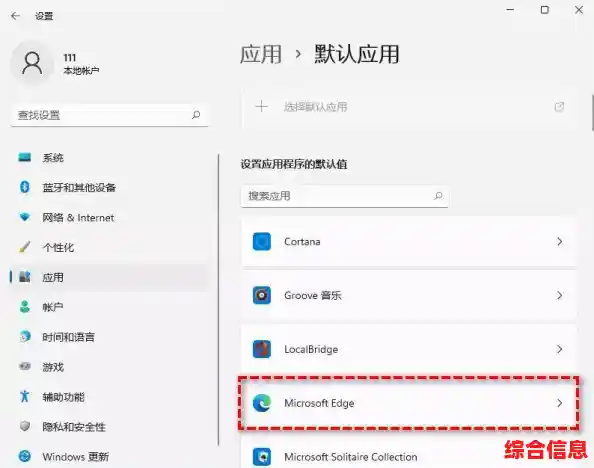Click the 游戏 controller icon

(25, 366)
